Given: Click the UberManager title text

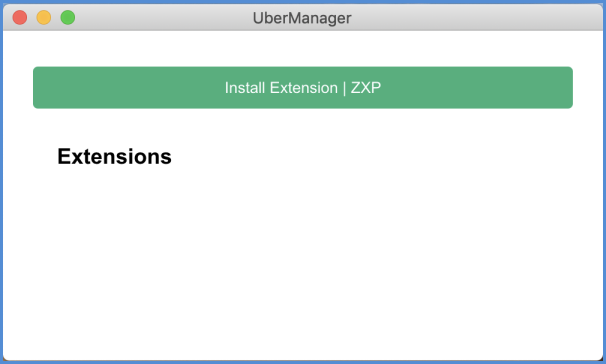Looking at the screenshot, I should [x=302, y=18].
